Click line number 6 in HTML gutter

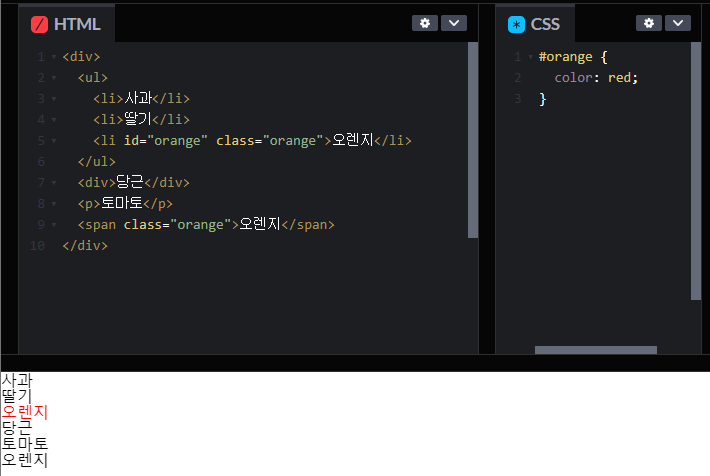pyautogui.click(x=41, y=162)
